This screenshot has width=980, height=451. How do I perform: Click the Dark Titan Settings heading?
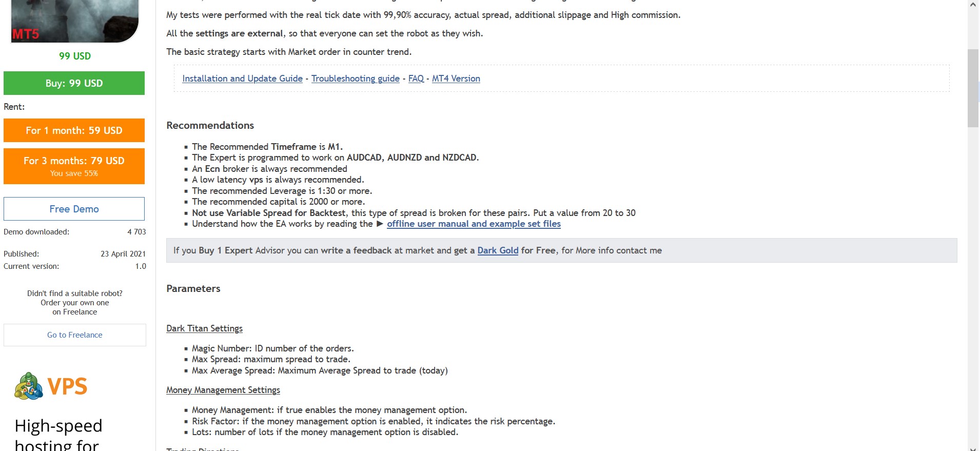click(x=204, y=328)
